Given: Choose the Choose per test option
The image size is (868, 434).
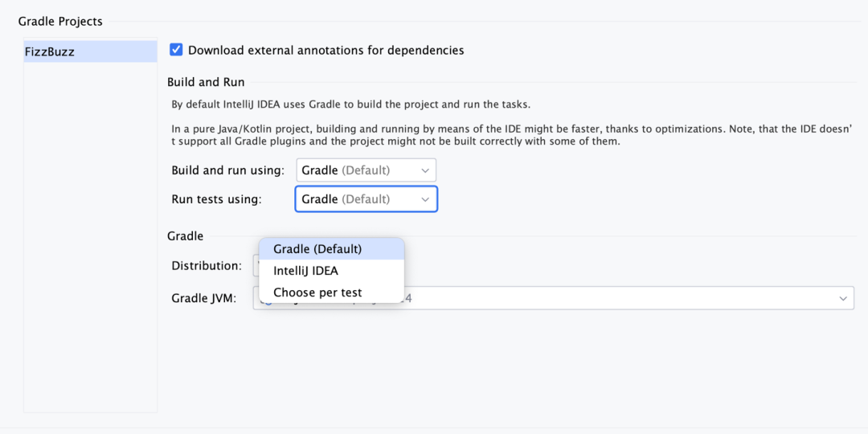Looking at the screenshot, I should point(332,293).
